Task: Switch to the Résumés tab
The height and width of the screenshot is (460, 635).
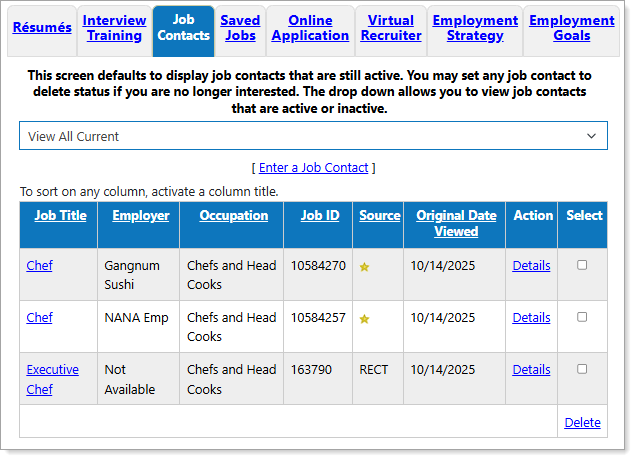Action: 41,27
